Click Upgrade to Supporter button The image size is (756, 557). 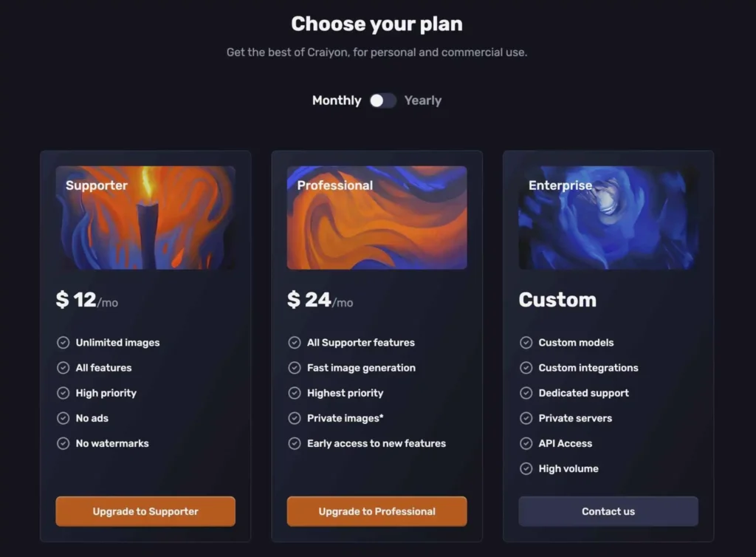145,511
